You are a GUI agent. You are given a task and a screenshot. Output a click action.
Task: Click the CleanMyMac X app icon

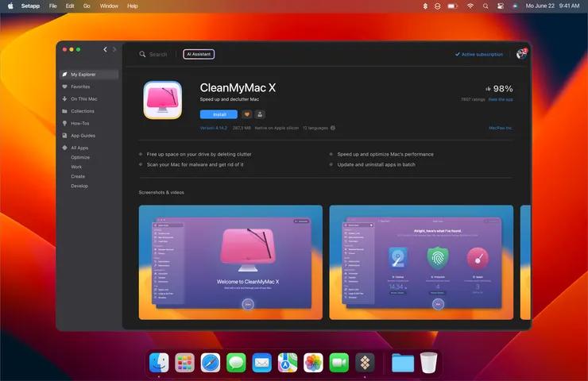(163, 100)
